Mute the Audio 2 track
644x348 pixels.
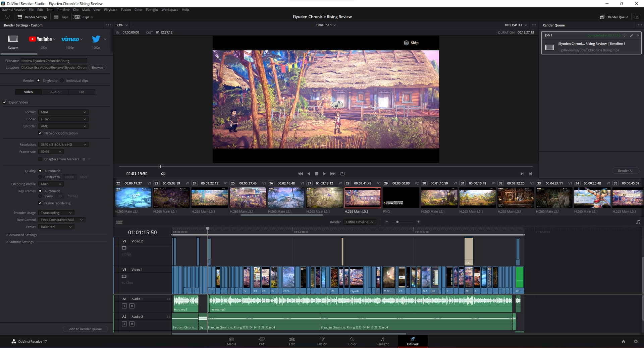coord(132,324)
